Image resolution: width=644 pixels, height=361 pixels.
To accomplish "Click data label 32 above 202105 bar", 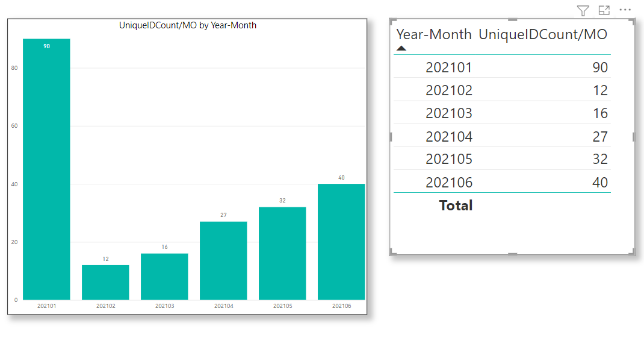I will [x=282, y=201].
